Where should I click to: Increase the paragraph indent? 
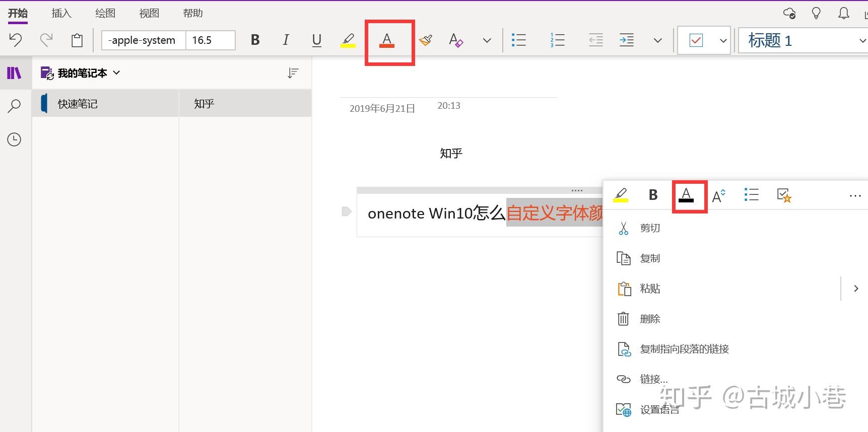(626, 40)
